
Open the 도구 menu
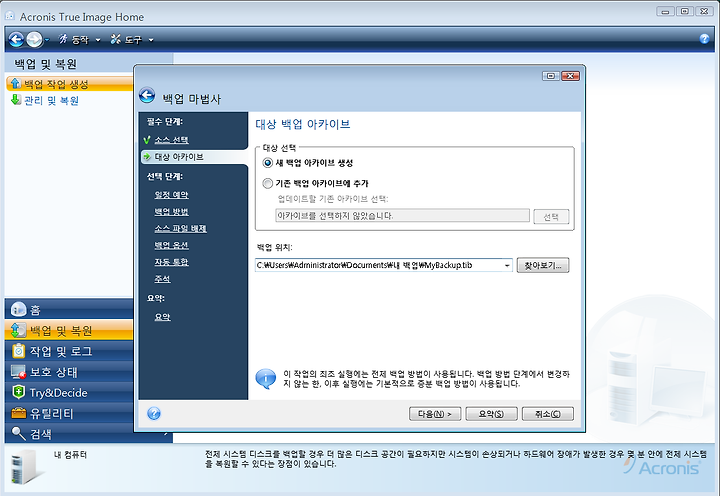coord(132,40)
